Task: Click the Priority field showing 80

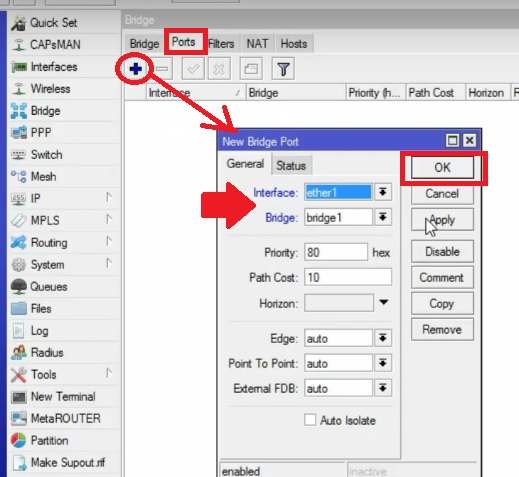Action: (x=336, y=252)
